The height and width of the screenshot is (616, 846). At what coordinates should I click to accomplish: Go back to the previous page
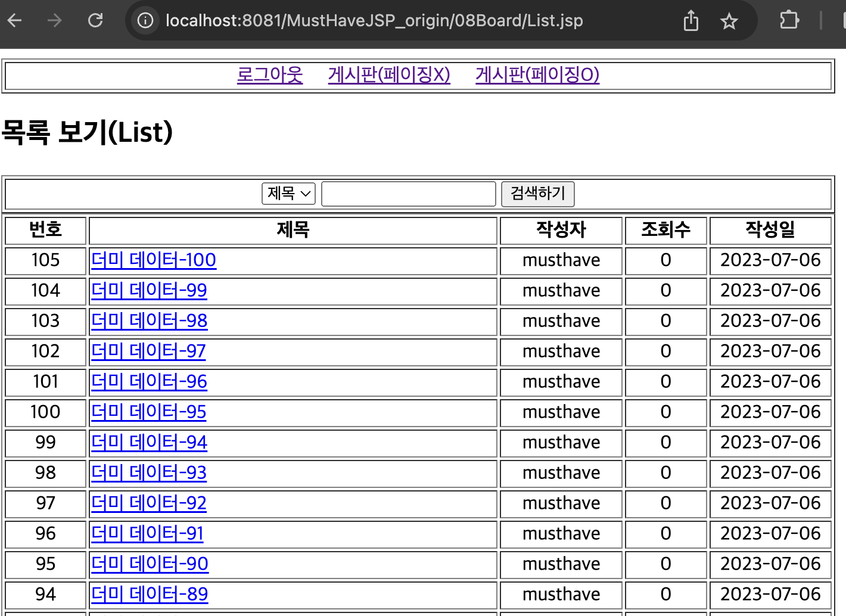[15, 21]
